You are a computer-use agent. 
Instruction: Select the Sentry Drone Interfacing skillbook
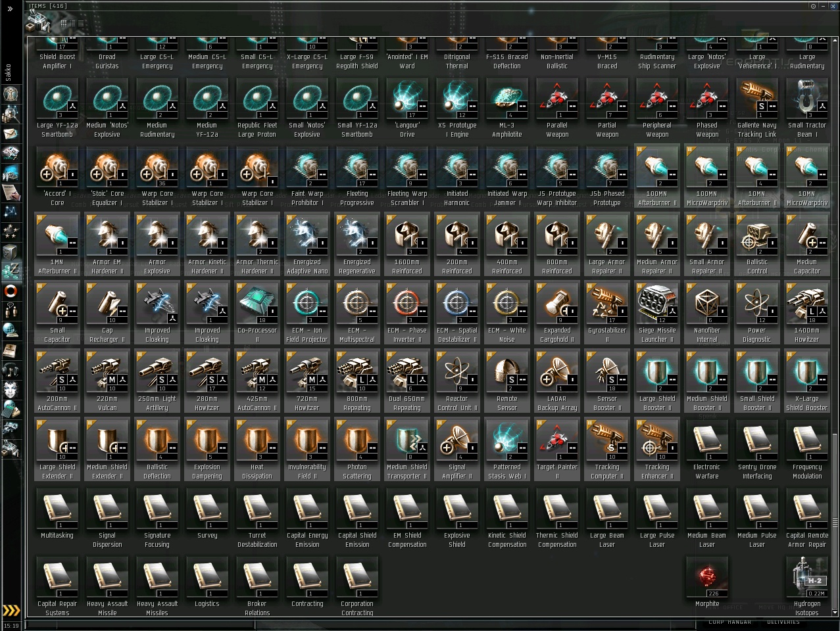pyautogui.click(x=757, y=450)
